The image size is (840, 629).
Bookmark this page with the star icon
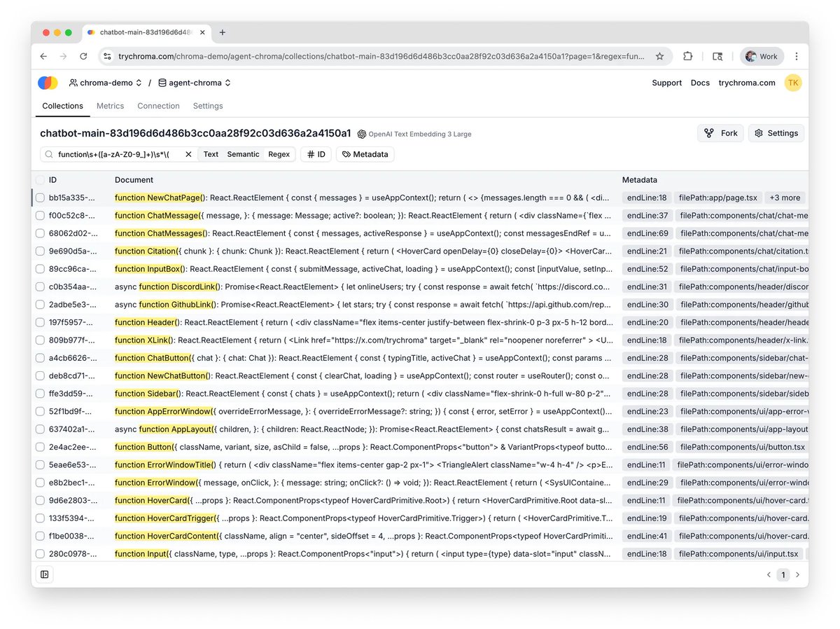click(x=659, y=57)
